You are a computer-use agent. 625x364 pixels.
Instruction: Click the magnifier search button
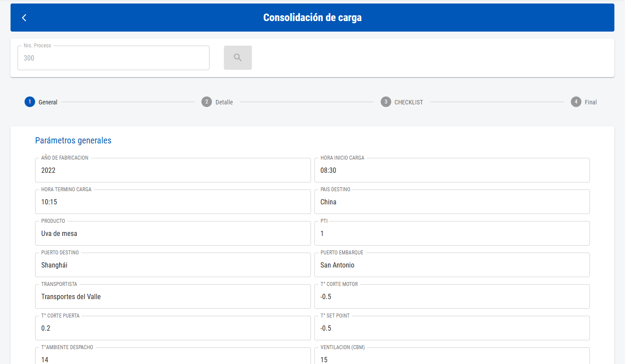pyautogui.click(x=238, y=57)
